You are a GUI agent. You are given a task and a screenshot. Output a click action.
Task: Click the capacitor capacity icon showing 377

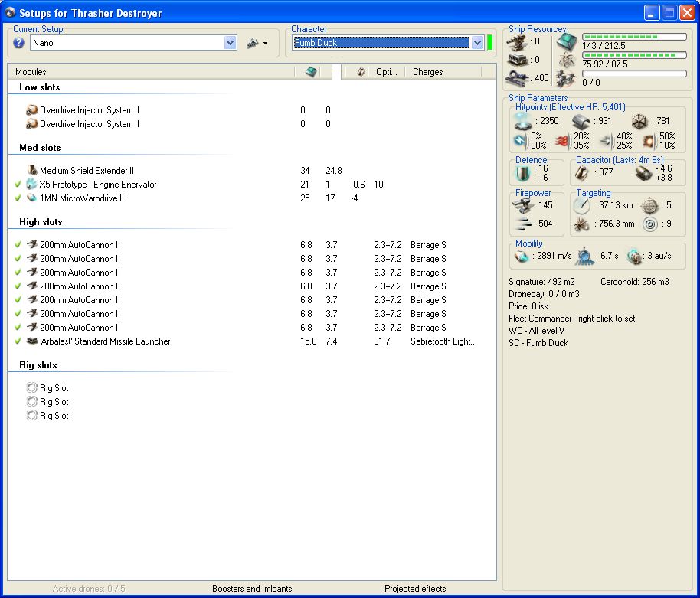(x=581, y=173)
